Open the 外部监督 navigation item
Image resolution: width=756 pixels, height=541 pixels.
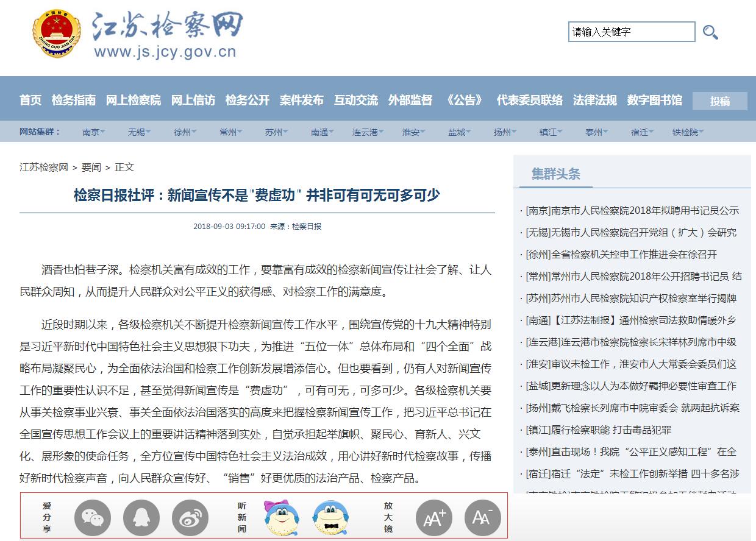[410, 100]
